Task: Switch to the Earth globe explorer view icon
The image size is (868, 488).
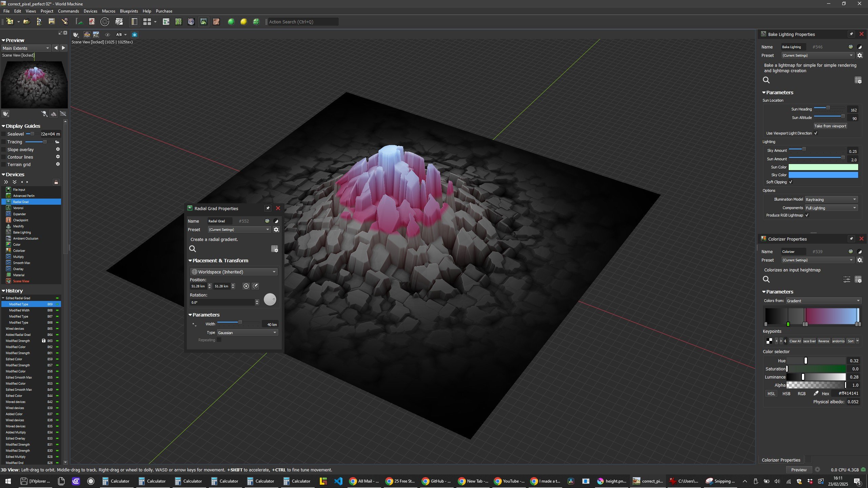Action: point(191,22)
